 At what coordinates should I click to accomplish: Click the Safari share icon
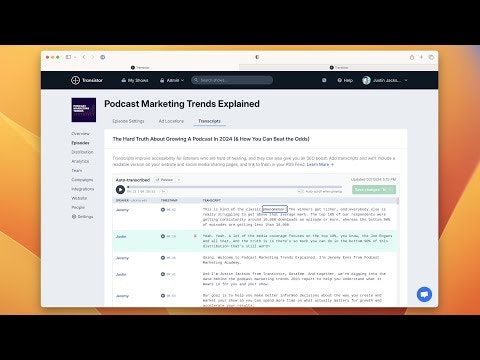[x=412, y=57]
